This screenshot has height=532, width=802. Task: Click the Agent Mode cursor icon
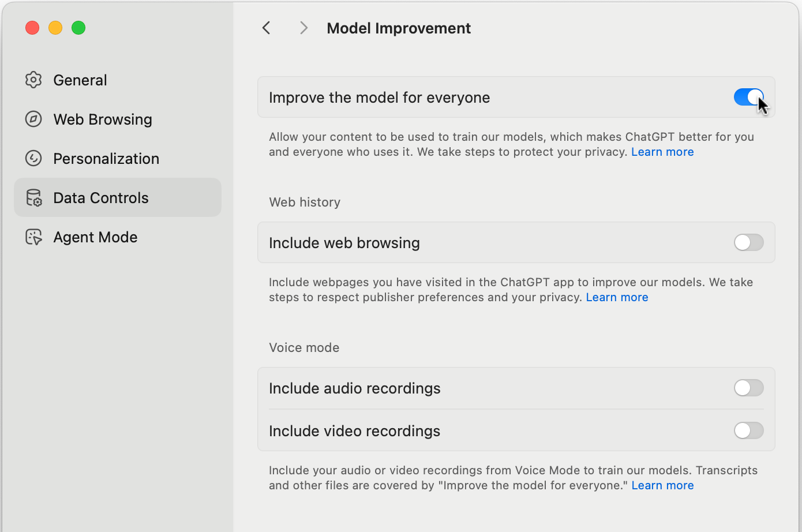click(33, 237)
